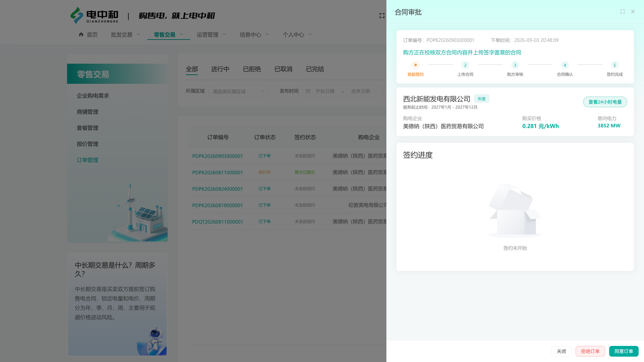Open 商铺管理 in the sidebar
This screenshot has height=362, width=644.
[88, 112]
